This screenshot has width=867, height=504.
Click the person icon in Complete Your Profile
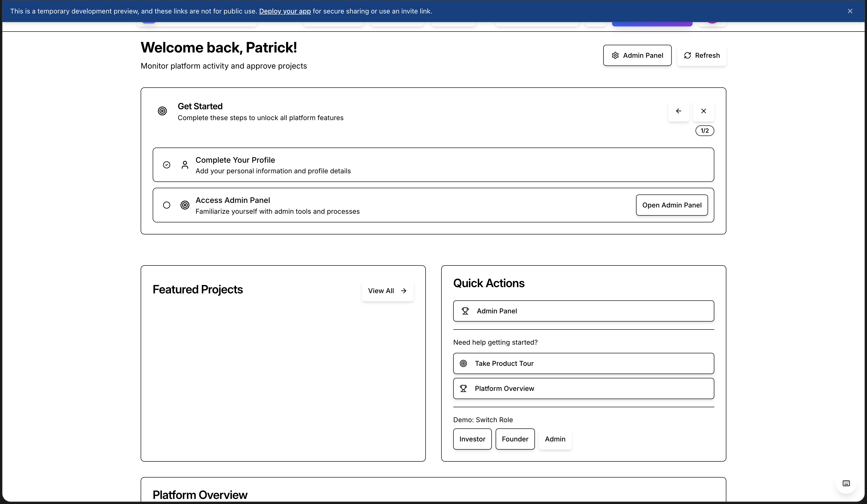point(185,165)
